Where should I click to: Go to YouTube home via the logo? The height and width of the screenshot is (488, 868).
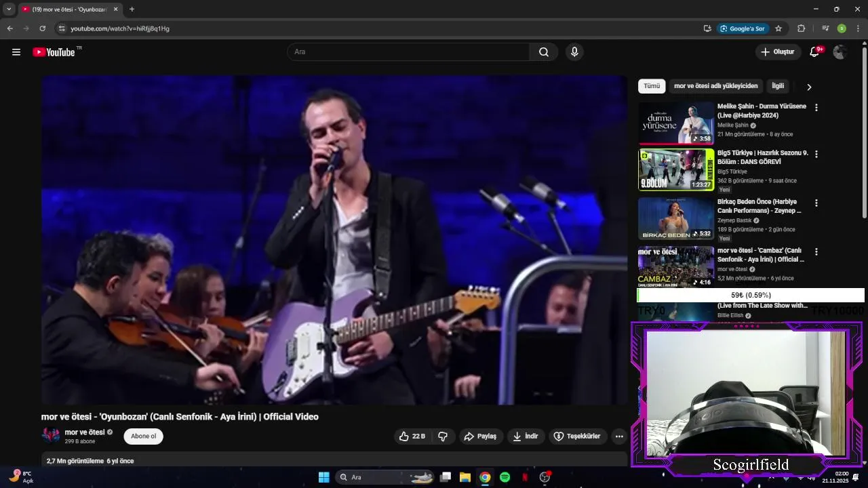point(54,52)
